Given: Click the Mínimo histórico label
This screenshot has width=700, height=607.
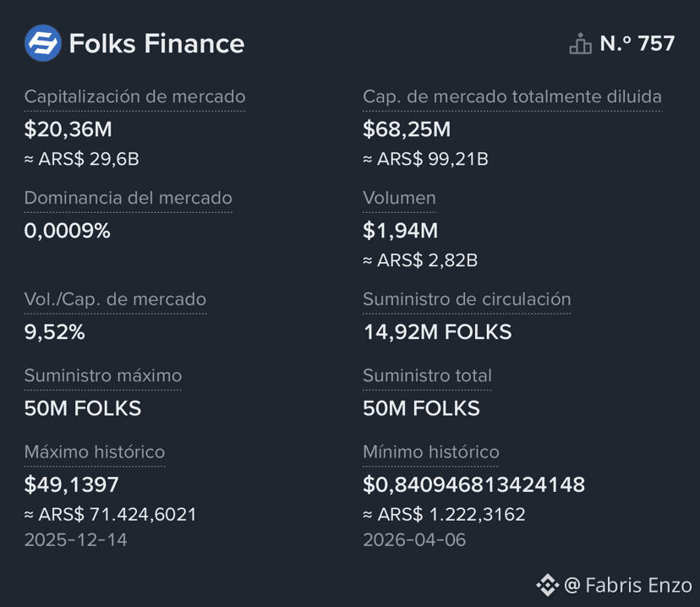Looking at the screenshot, I should tap(431, 451).
